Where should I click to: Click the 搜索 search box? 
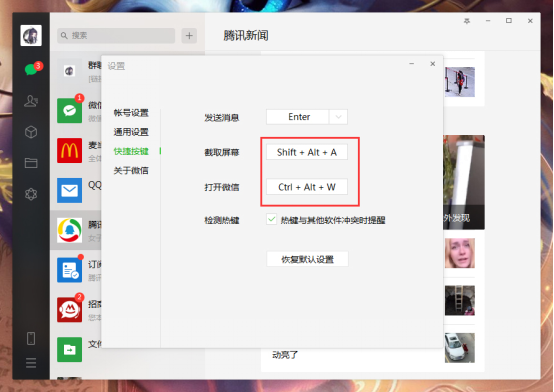click(x=116, y=36)
